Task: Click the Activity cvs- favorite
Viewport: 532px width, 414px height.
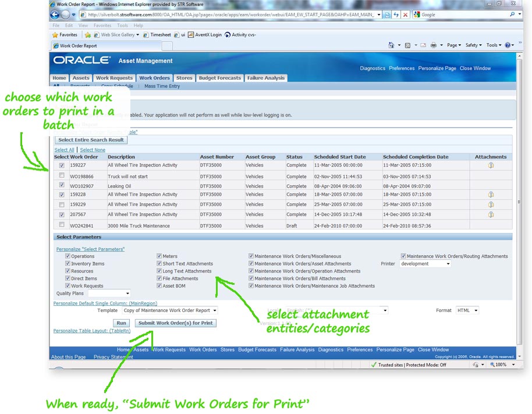Action: pyautogui.click(x=240, y=34)
